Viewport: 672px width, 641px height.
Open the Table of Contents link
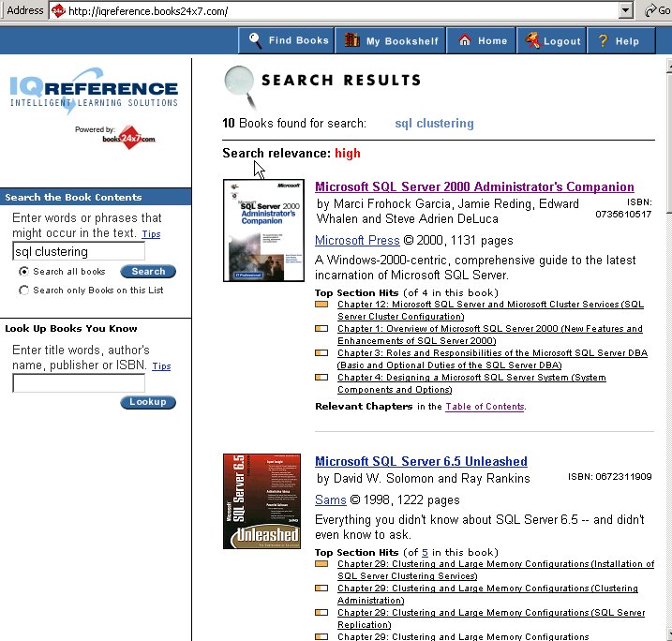485,407
